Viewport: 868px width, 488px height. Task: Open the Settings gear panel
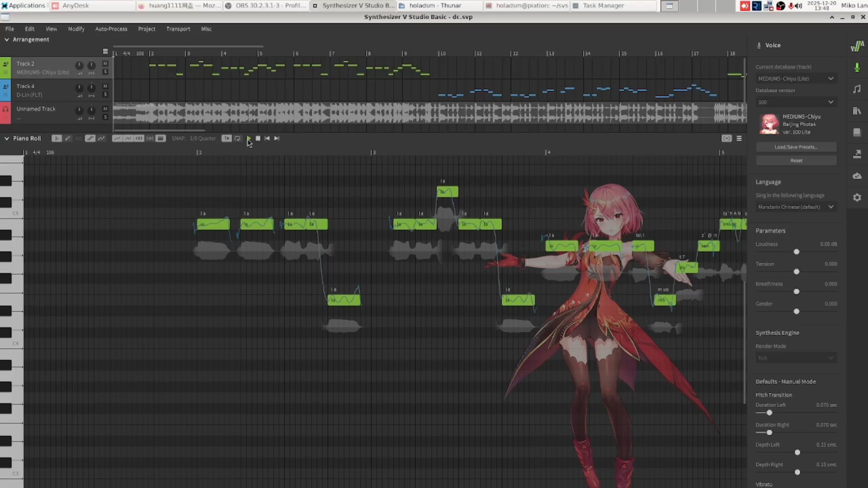[x=857, y=197]
